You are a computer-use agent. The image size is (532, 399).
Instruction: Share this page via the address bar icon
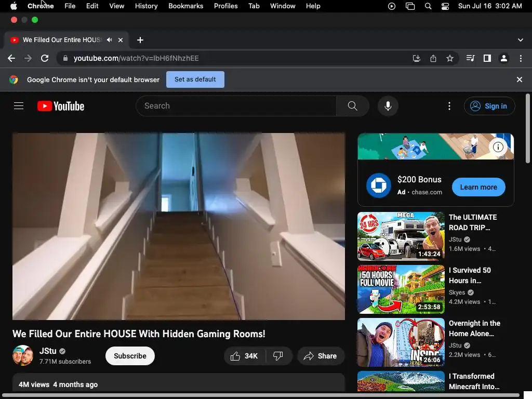[433, 58]
